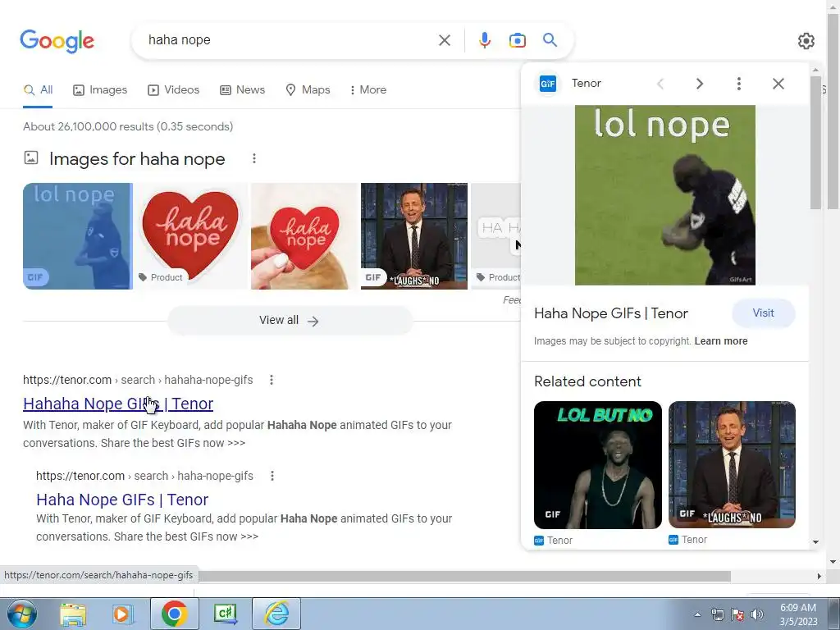Image resolution: width=840 pixels, height=630 pixels.
Task: Select lol nope GIF thumbnail
Action: coord(78,236)
